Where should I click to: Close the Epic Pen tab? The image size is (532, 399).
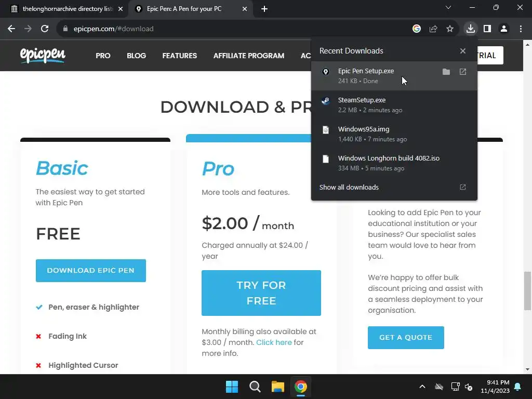[245, 9]
